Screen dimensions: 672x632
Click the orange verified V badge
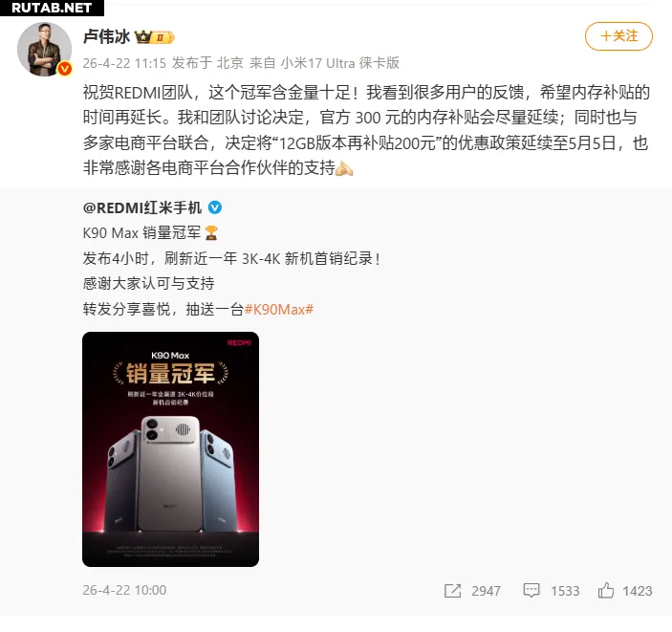tap(65, 69)
